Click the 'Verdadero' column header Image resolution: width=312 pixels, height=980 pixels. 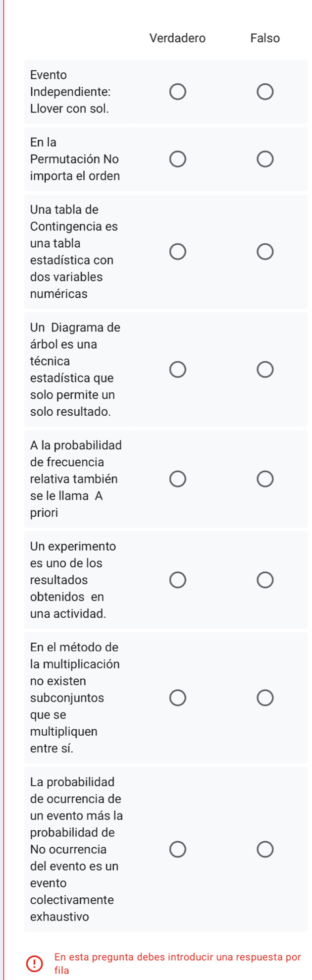[177, 38]
